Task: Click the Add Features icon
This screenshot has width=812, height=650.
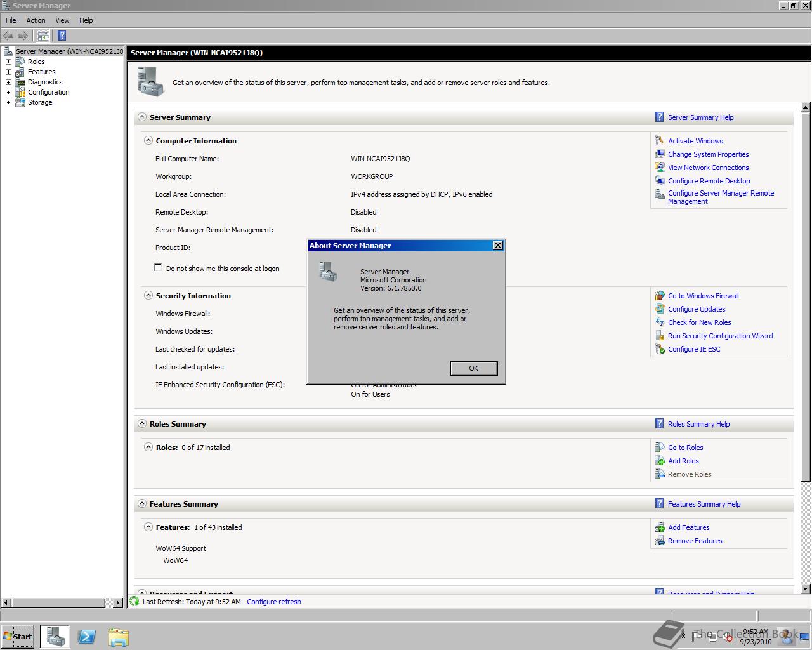Action: coord(660,527)
